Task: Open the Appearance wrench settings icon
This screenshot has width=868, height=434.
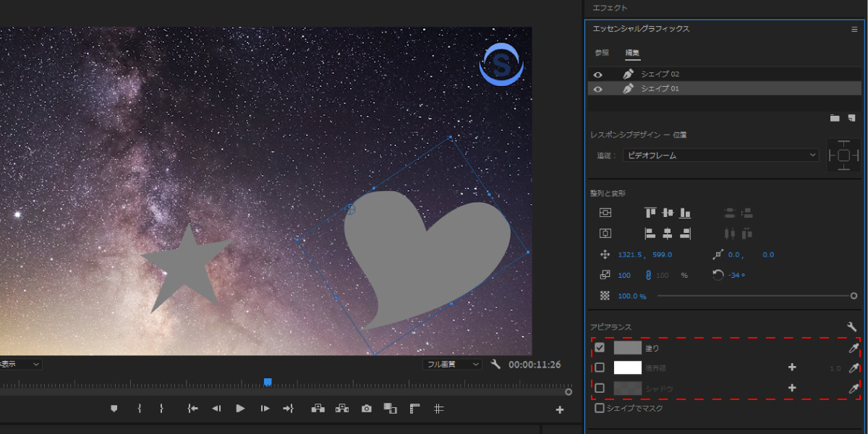Action: click(x=851, y=327)
